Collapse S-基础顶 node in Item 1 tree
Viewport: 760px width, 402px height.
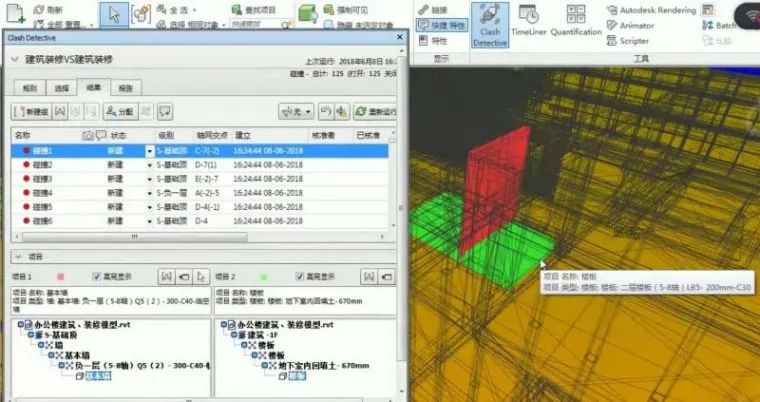point(31,335)
